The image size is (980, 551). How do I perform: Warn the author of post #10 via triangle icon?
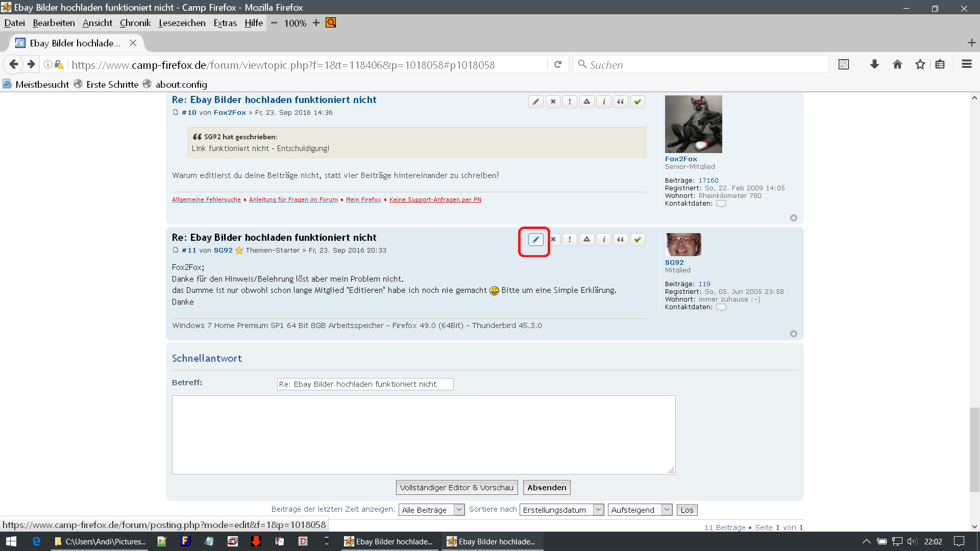coord(587,102)
